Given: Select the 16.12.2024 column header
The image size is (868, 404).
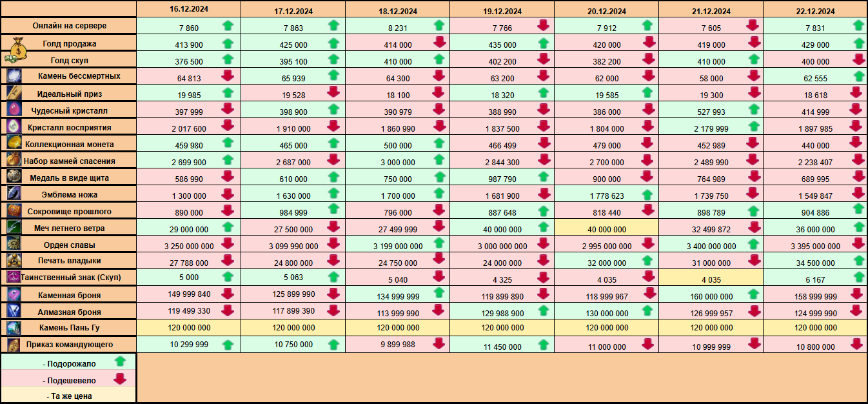Looking at the screenshot, I should 188,10.
